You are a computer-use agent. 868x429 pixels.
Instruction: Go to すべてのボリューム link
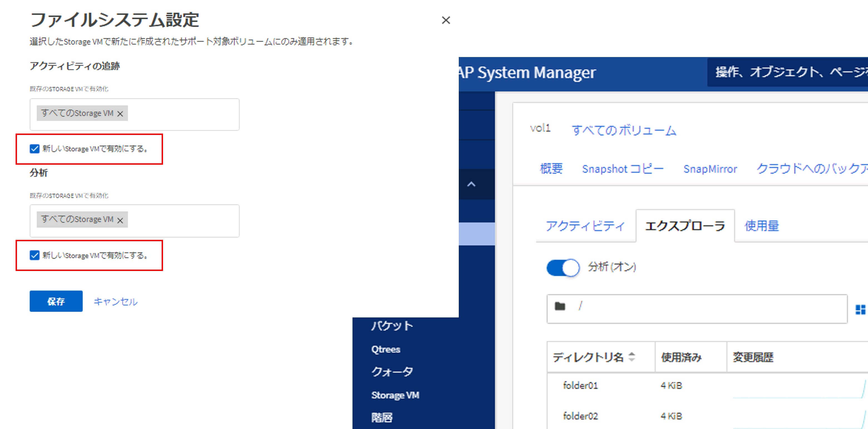click(x=624, y=130)
